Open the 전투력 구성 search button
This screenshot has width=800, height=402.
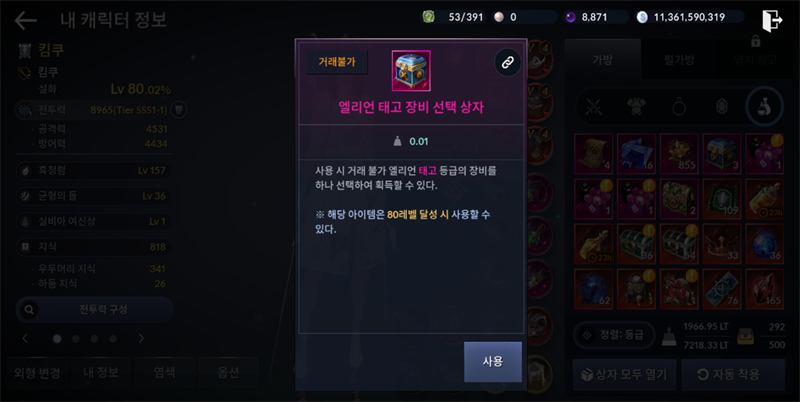(94, 309)
